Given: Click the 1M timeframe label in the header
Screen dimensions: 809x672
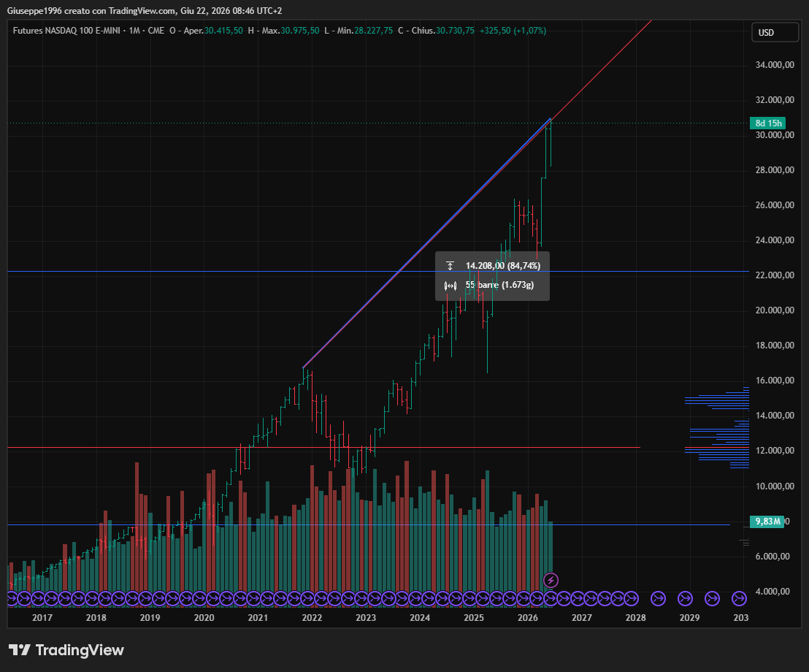Looking at the screenshot, I should coord(134,31).
